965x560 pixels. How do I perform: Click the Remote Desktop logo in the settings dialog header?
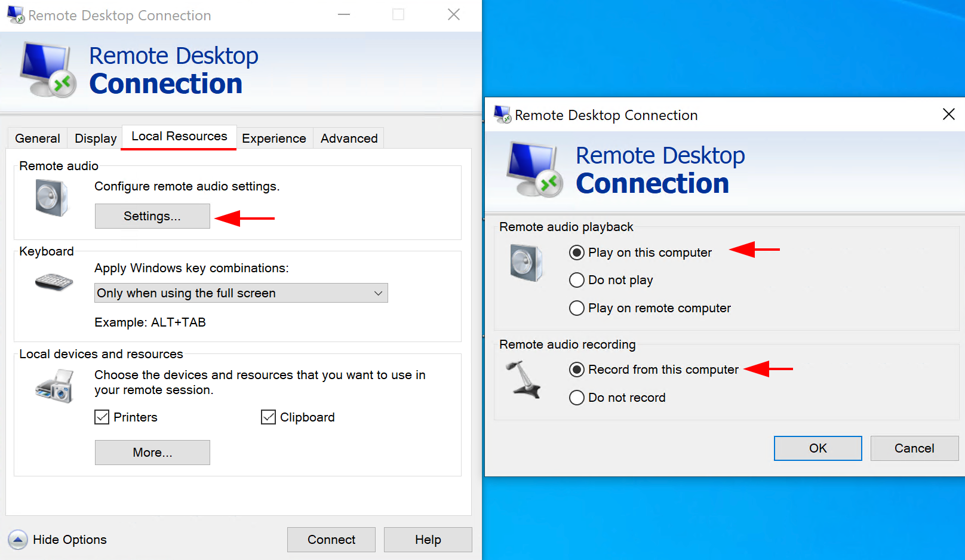[533, 170]
